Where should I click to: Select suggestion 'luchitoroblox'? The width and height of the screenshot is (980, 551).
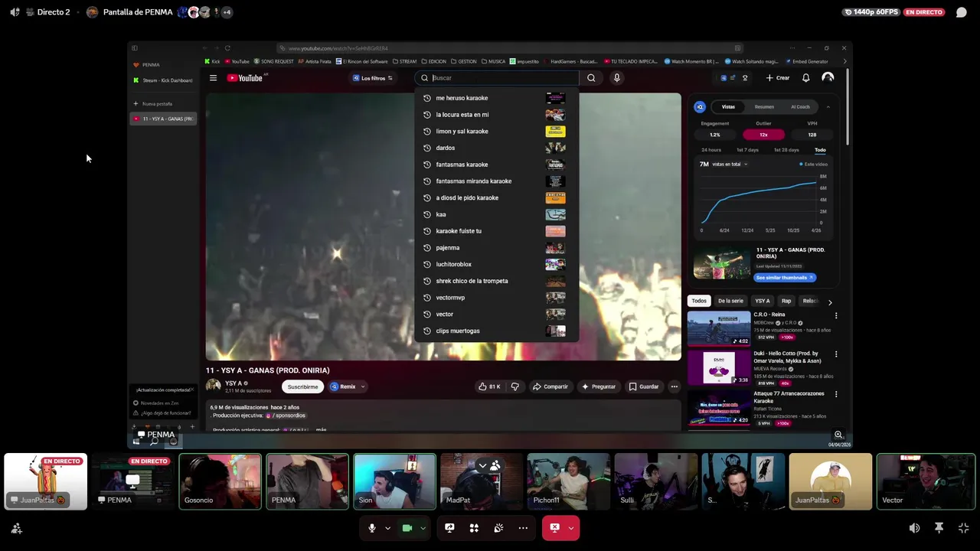[x=496, y=264]
